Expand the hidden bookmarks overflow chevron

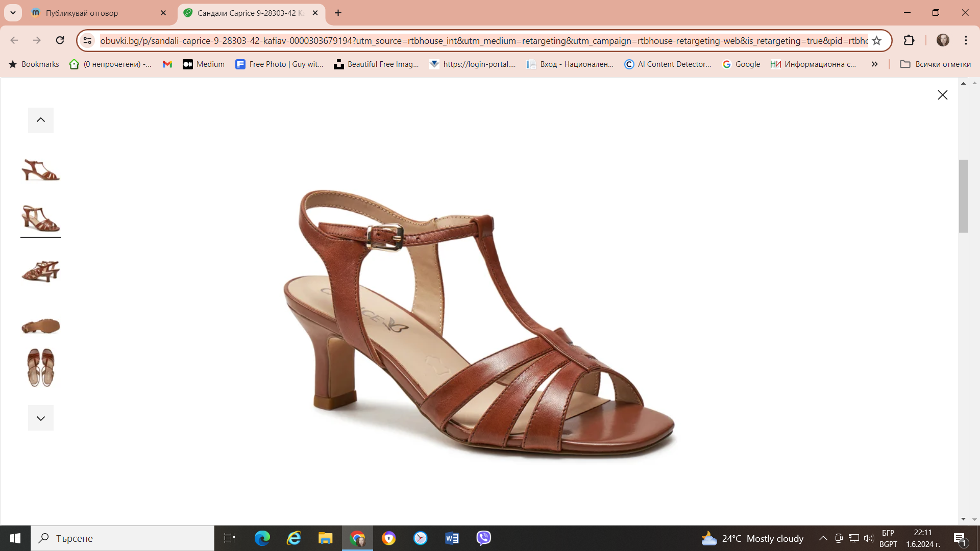point(874,64)
